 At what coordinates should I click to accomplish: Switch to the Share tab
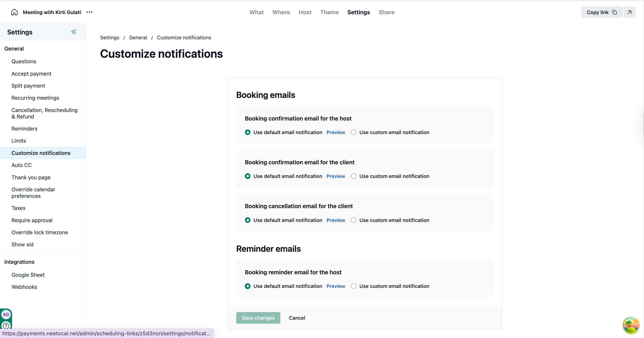click(x=386, y=12)
